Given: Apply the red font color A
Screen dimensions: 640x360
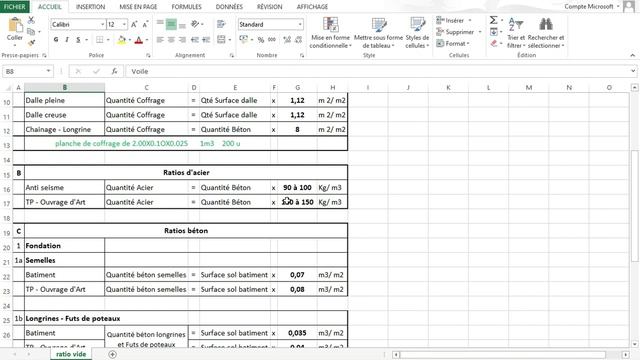Looking at the screenshot, I should [x=138, y=40].
